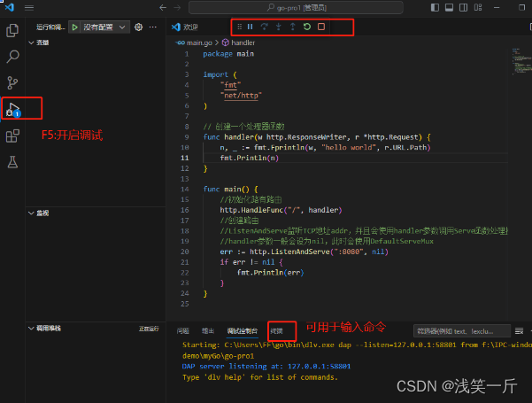
Task: Open launch.json via the gear icon
Action: tap(138, 27)
